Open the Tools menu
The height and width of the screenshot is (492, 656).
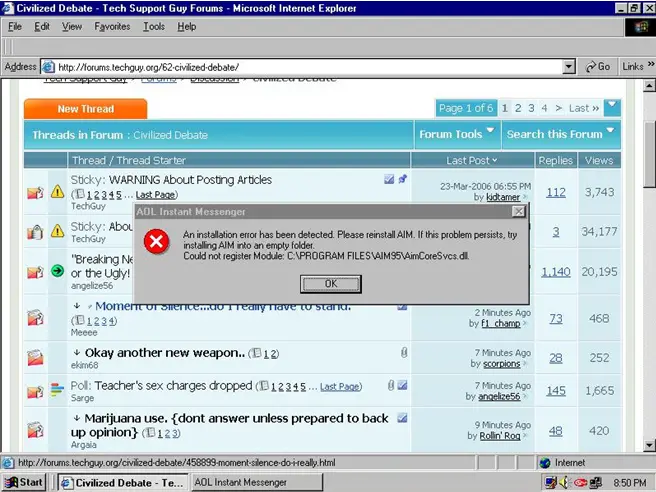(154, 27)
